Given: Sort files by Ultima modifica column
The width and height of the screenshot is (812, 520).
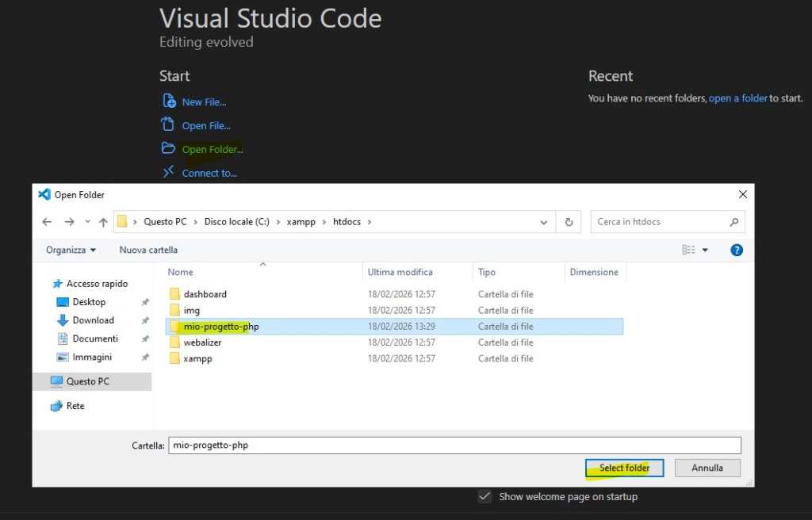Looking at the screenshot, I should (400, 272).
